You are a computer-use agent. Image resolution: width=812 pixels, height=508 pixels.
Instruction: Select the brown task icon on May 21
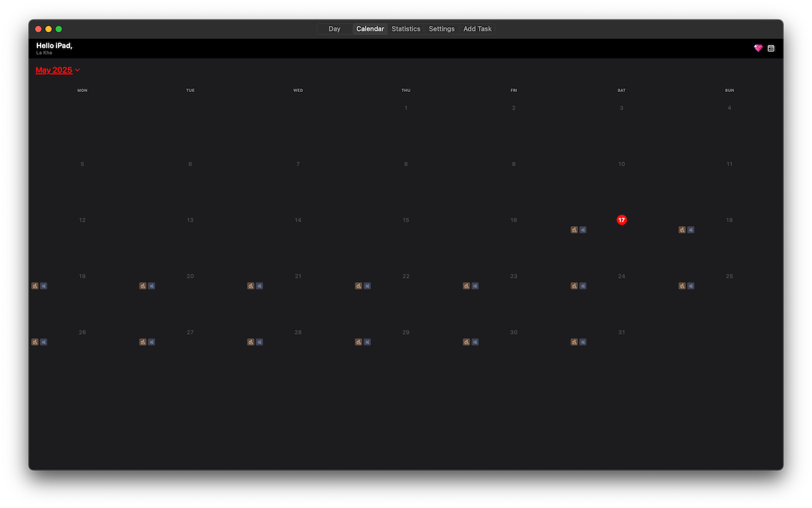[251, 286]
